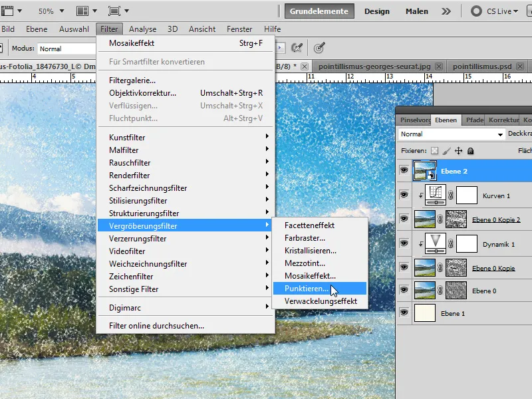Switch to the Korrektur panel tab
This screenshot has width=532, height=399.
point(503,120)
